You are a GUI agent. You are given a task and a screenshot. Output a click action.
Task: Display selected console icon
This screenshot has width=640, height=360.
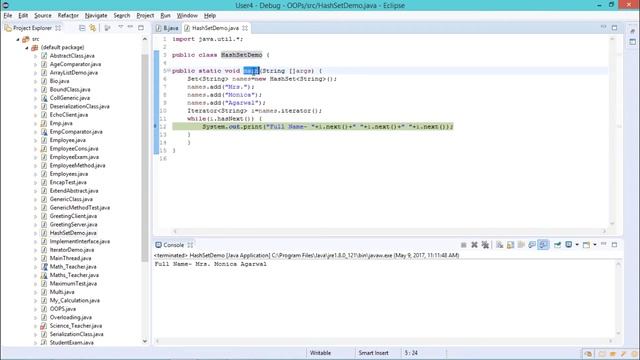coord(569,245)
